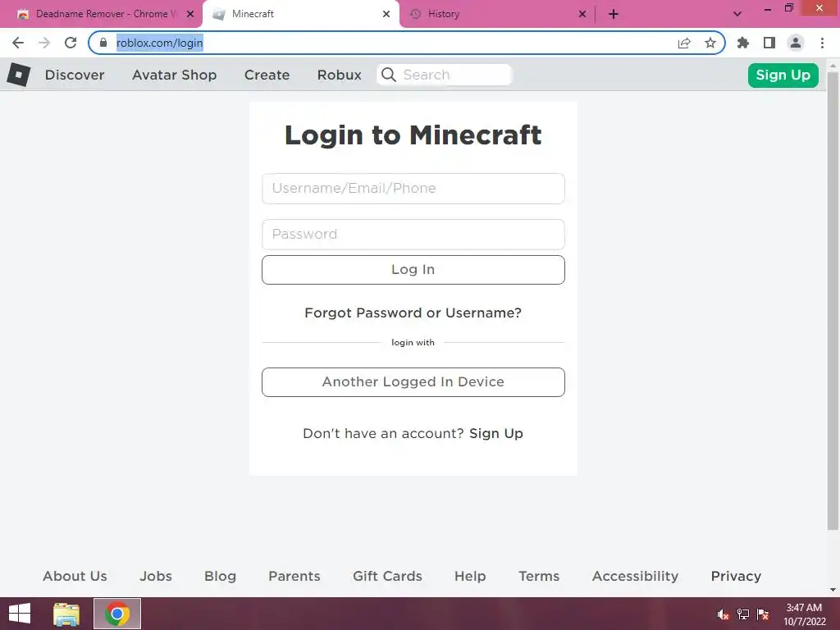Open the Privacy footer link

pyautogui.click(x=736, y=576)
